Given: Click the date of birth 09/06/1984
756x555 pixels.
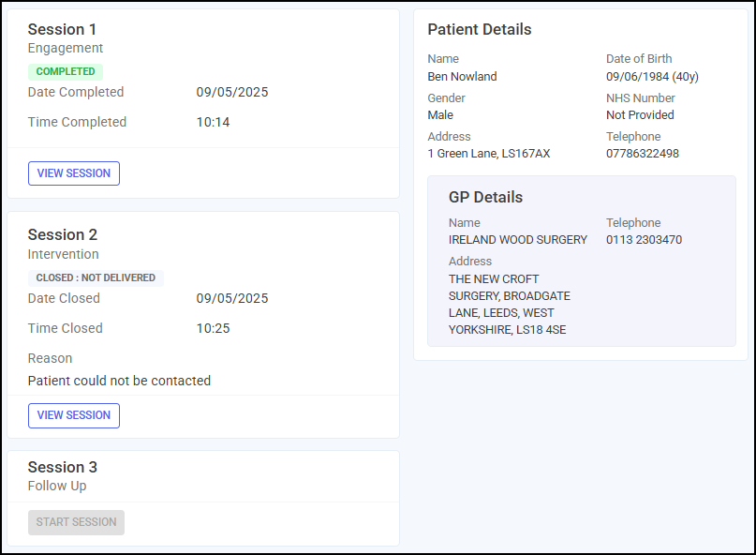Looking at the screenshot, I should [637, 77].
